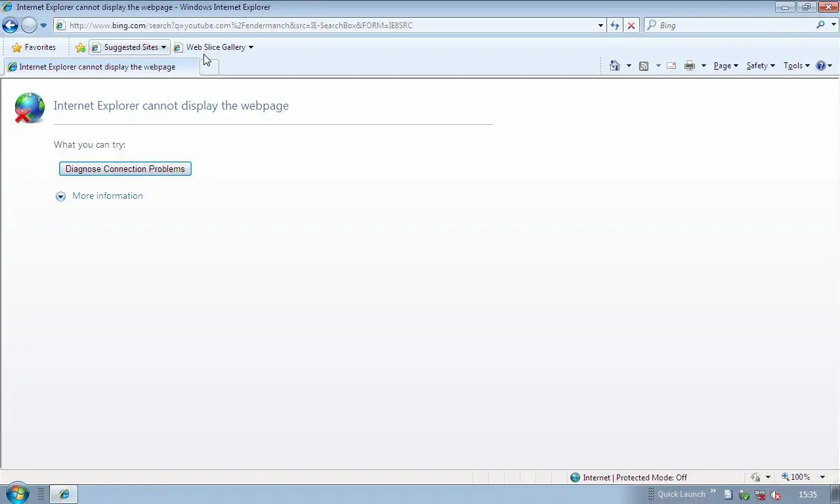Refresh the page with the Refresh icon
The width and height of the screenshot is (840, 504).
[615, 26]
